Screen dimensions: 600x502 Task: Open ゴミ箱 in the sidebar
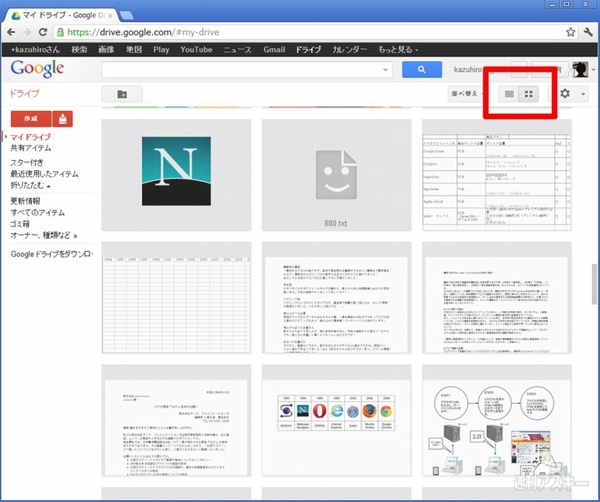[x=20, y=224]
